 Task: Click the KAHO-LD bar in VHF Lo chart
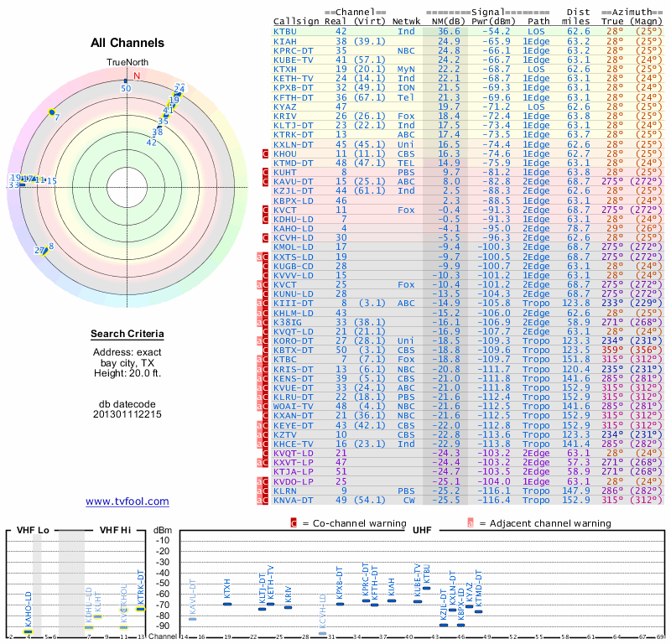tap(29, 631)
